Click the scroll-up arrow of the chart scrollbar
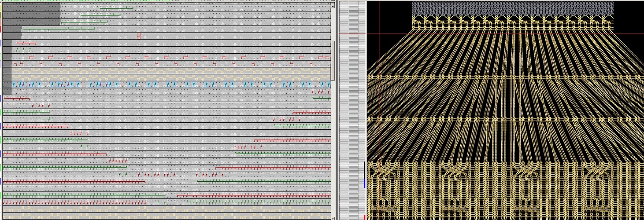This screenshot has height=220, width=644. (x=333, y=5)
